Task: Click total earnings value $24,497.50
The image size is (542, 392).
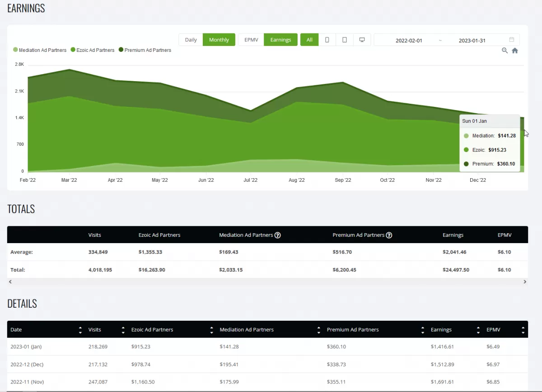Action: point(456,270)
